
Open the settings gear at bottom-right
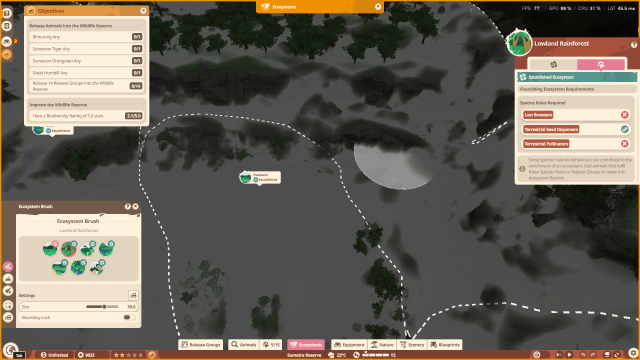pyautogui.click(x=633, y=352)
